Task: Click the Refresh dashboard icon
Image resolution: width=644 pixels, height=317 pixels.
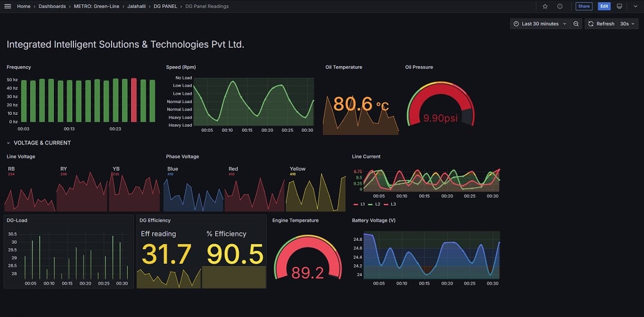Action: point(591,24)
